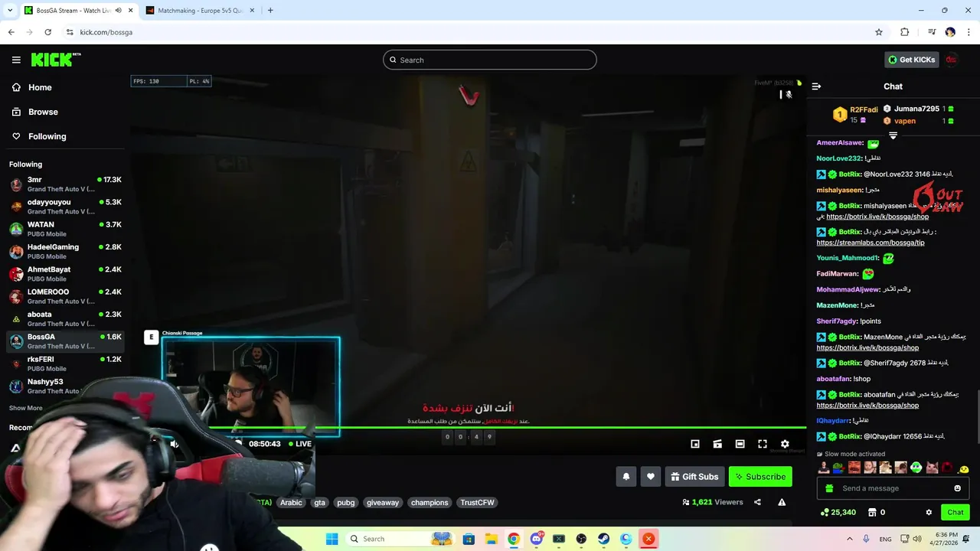
Task: Report stream via warning triangle icon
Action: tap(782, 503)
